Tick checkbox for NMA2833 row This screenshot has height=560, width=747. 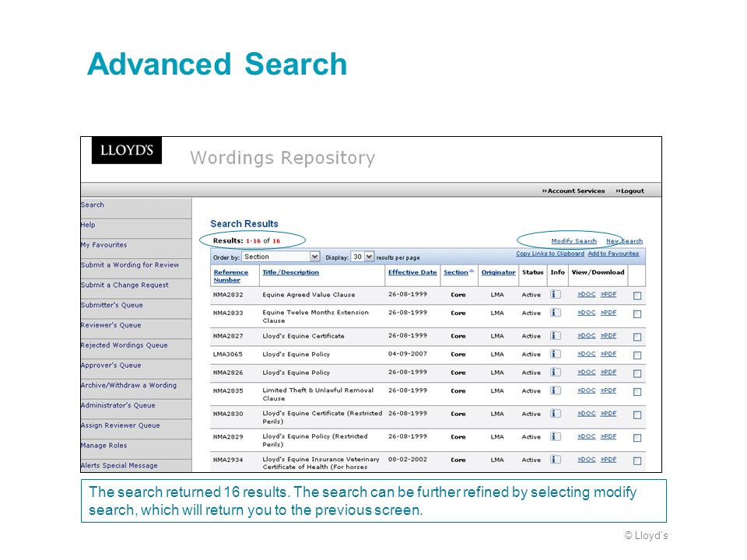point(637,313)
